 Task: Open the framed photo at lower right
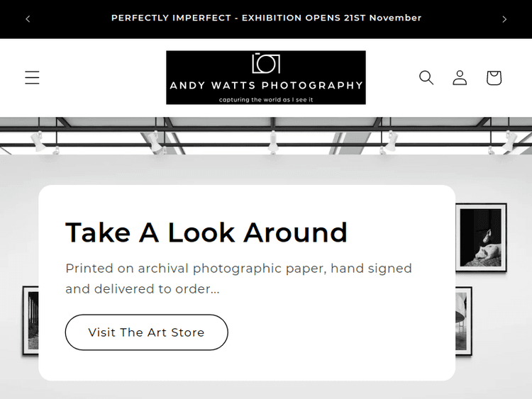click(x=464, y=320)
